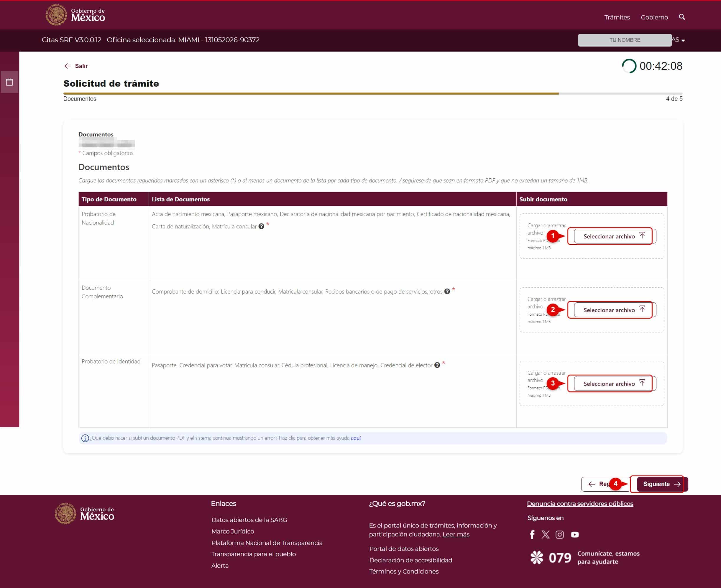
Task: Open Denuncia contra servidores públicos link
Action: click(580, 504)
